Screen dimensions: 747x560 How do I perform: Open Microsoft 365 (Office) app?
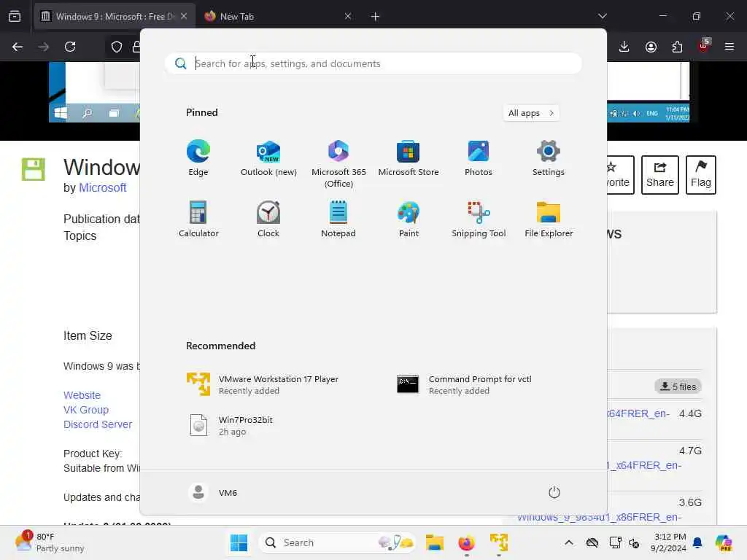(338, 164)
